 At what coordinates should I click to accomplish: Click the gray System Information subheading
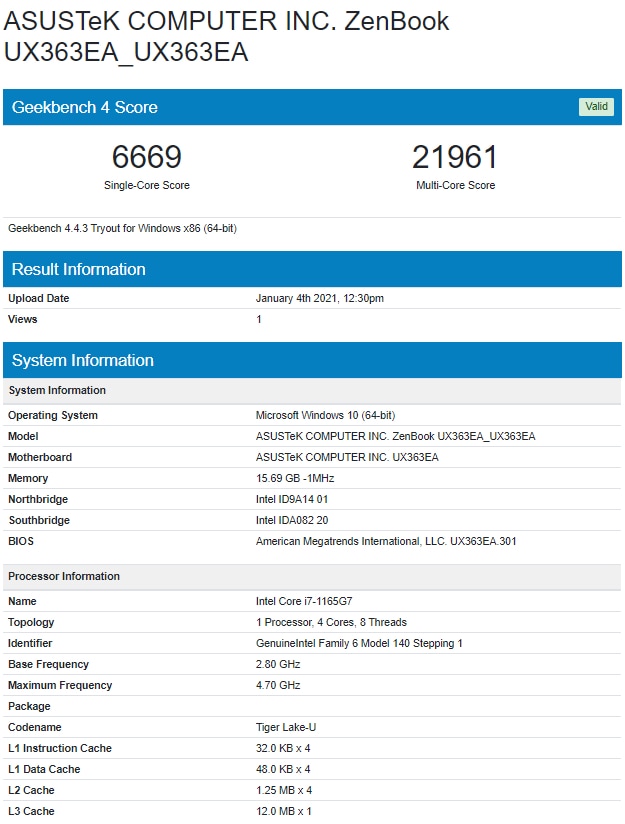(x=57, y=390)
